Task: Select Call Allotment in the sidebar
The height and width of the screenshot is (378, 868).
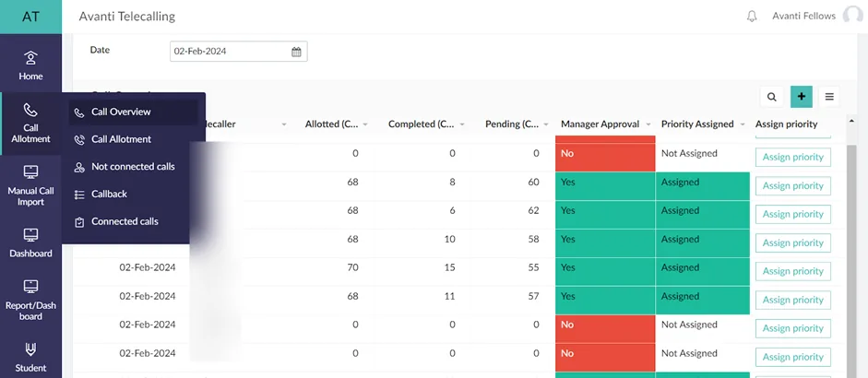Action: click(x=30, y=123)
